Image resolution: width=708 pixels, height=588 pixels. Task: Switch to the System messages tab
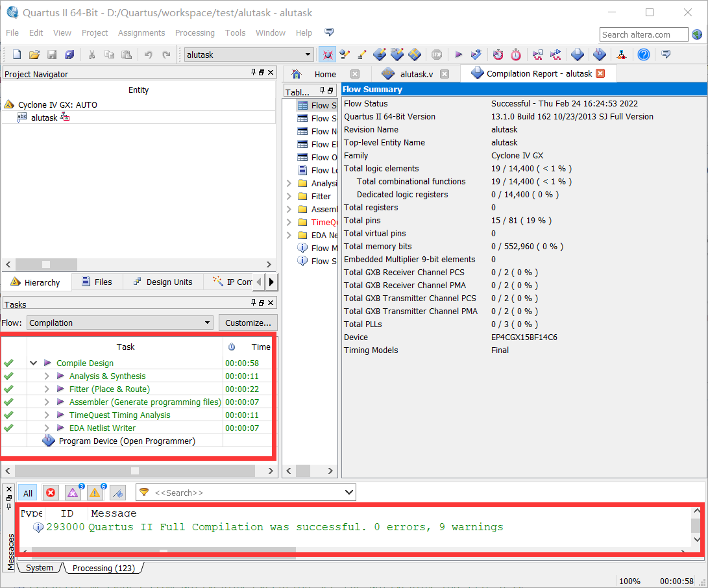point(40,568)
